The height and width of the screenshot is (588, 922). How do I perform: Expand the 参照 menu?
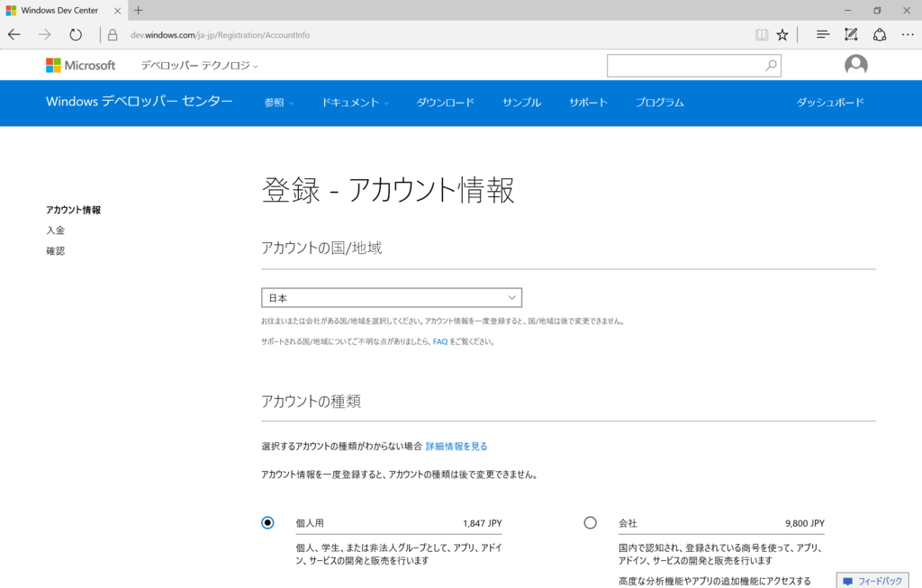click(x=279, y=103)
